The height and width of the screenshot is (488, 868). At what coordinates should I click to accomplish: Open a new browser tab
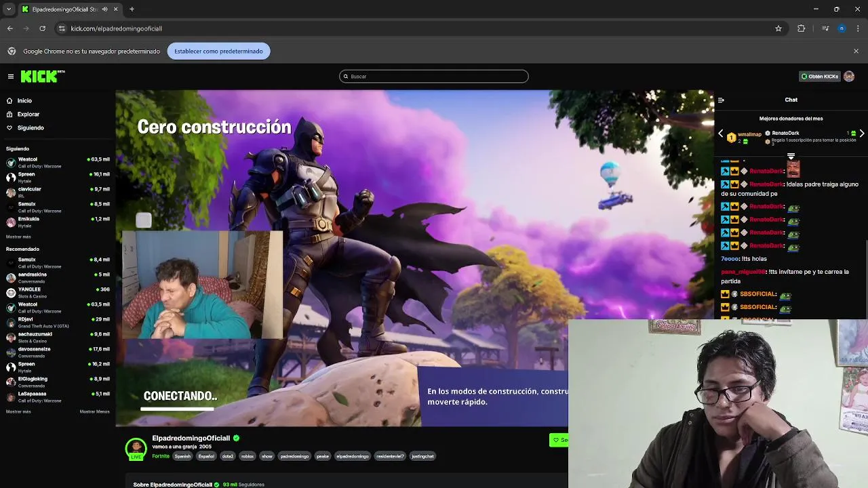point(132,9)
